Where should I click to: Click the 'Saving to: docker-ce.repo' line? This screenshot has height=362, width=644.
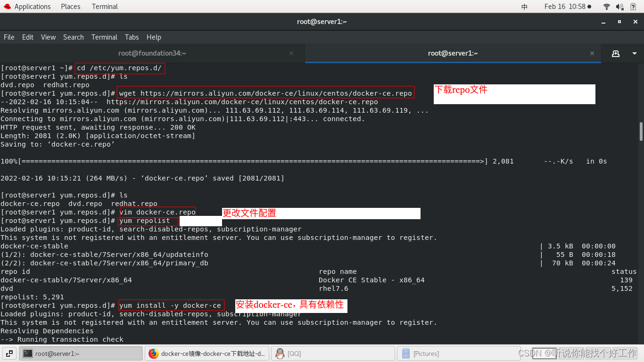click(x=58, y=144)
